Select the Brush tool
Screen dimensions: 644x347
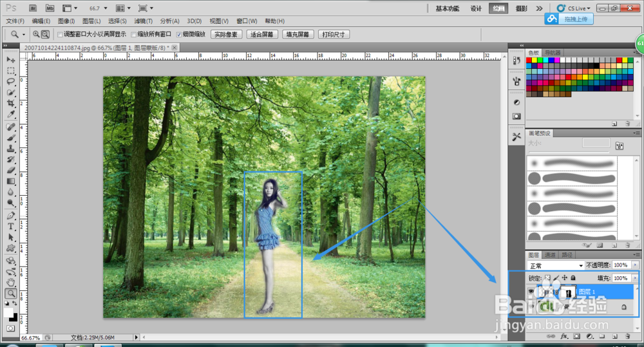(11, 138)
